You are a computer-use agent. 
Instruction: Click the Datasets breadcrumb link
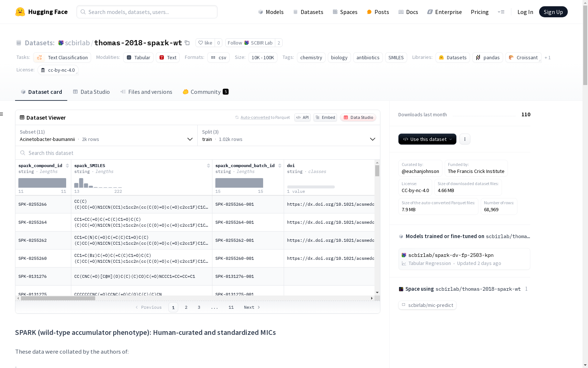[x=39, y=43]
